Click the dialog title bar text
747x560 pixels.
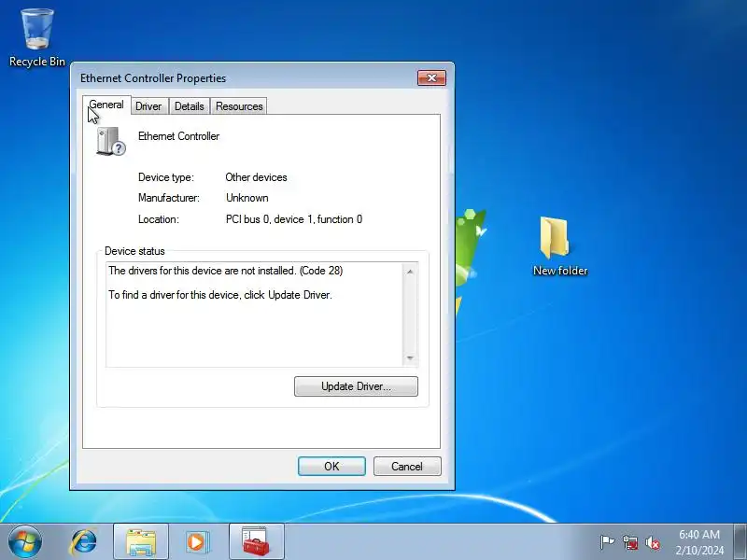click(153, 78)
